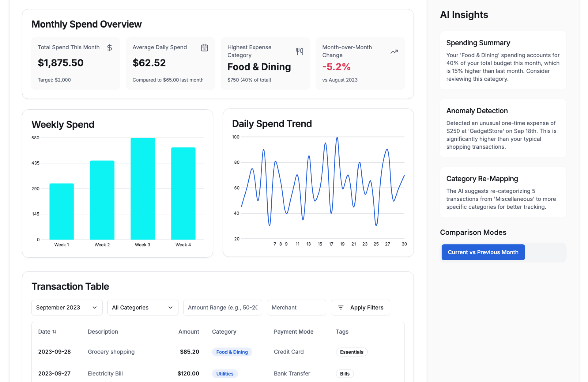This screenshot has height=382, width=588.
Task: Click the fork and knife icon
Action: tap(299, 51)
